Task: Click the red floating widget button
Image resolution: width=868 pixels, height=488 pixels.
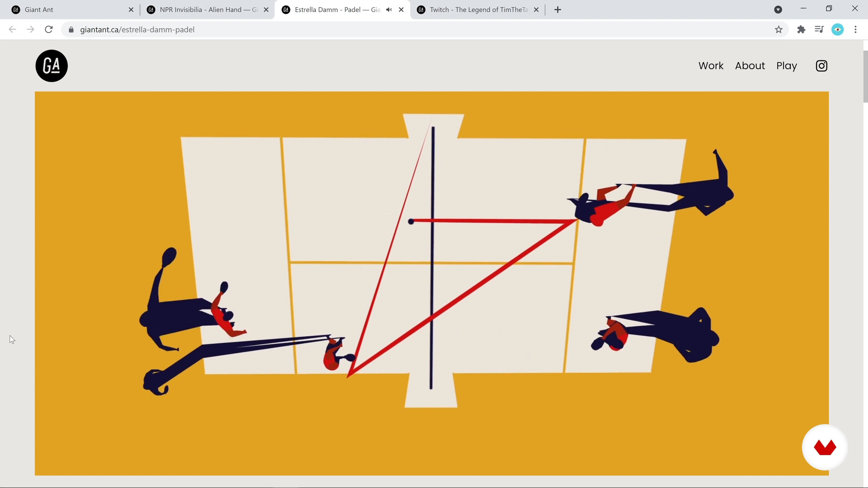Action: [x=825, y=447]
